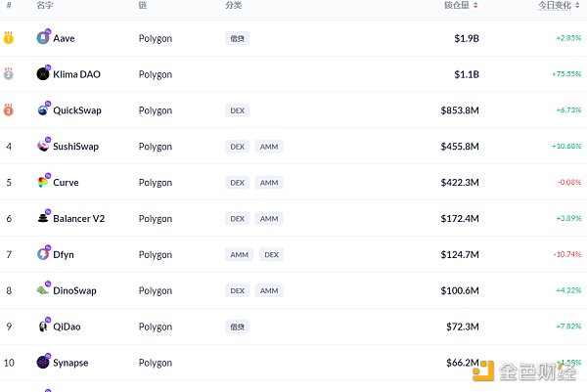Select the Balancer V2 logo icon
Screen dimensions: 587x392
43,218
